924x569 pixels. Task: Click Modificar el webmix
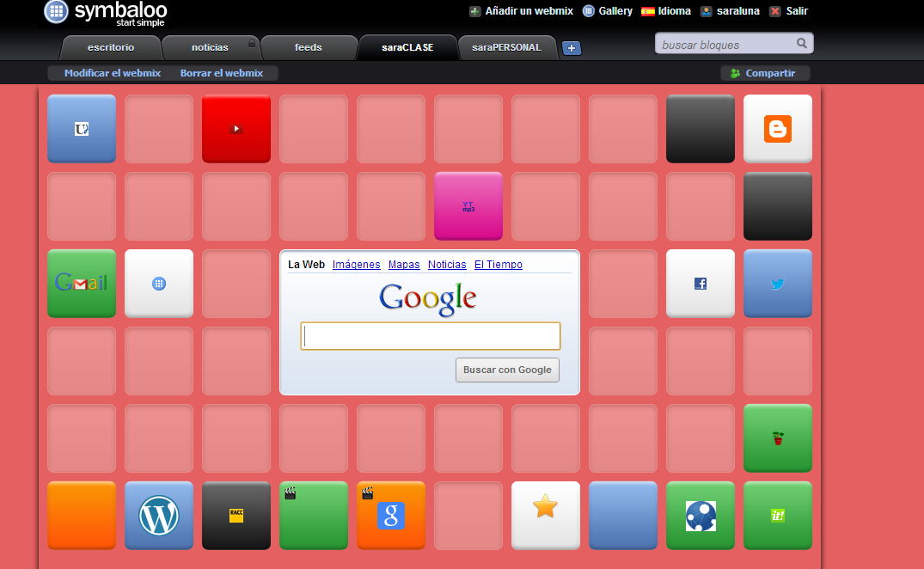click(113, 73)
